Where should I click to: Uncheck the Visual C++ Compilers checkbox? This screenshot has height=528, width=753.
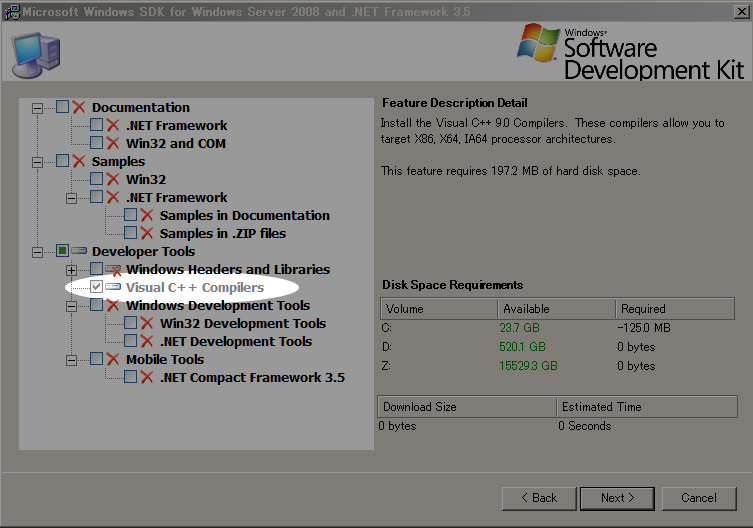pos(97,287)
